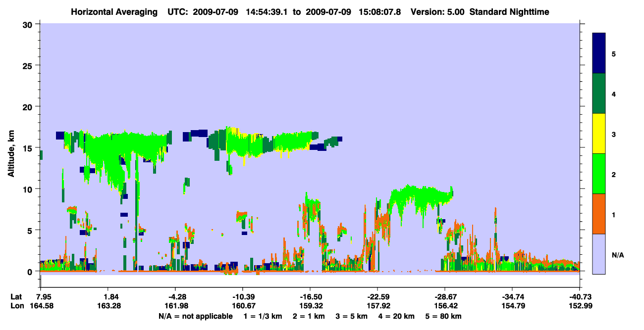Click longitude value '152.99'

click(x=580, y=306)
